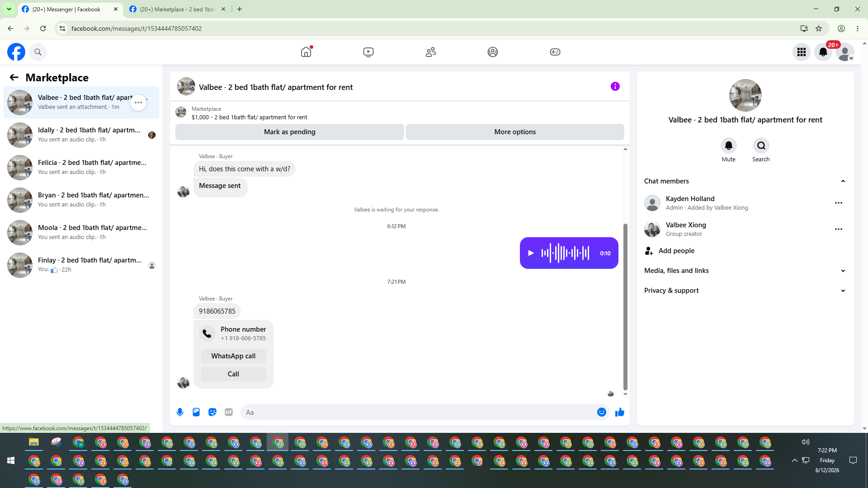
Task: Collapse the Chat members section
Action: point(745,181)
